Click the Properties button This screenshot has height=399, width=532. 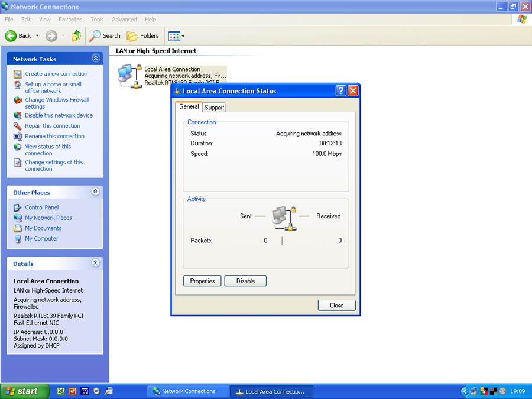[x=202, y=281]
